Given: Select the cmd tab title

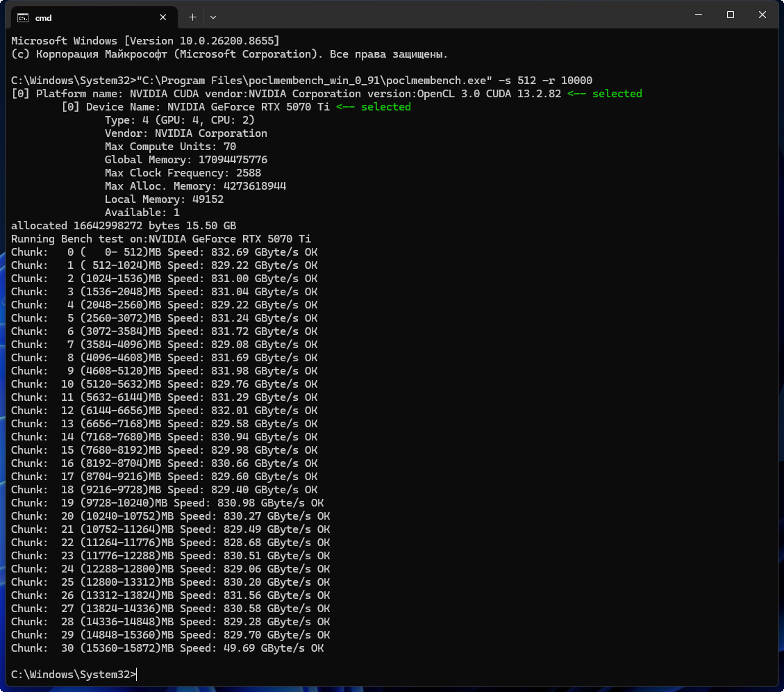Looking at the screenshot, I should click(44, 18).
